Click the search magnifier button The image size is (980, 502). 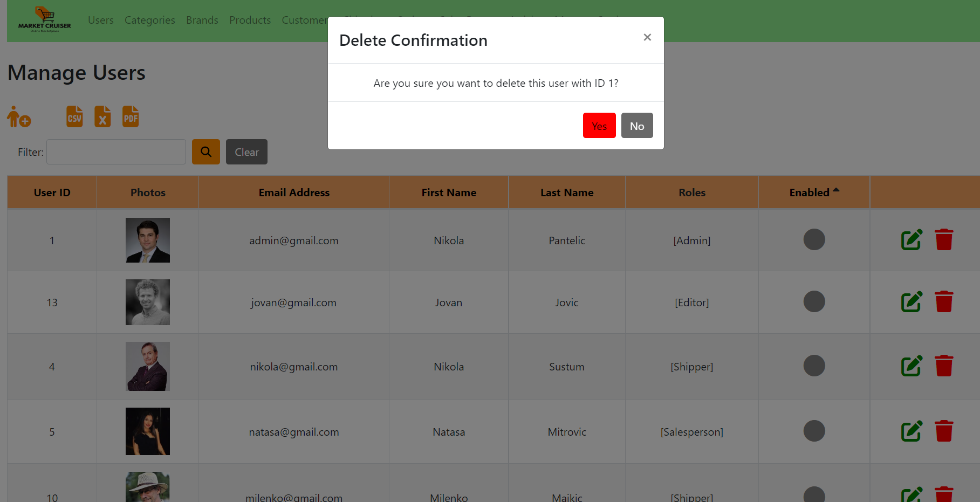coord(206,152)
